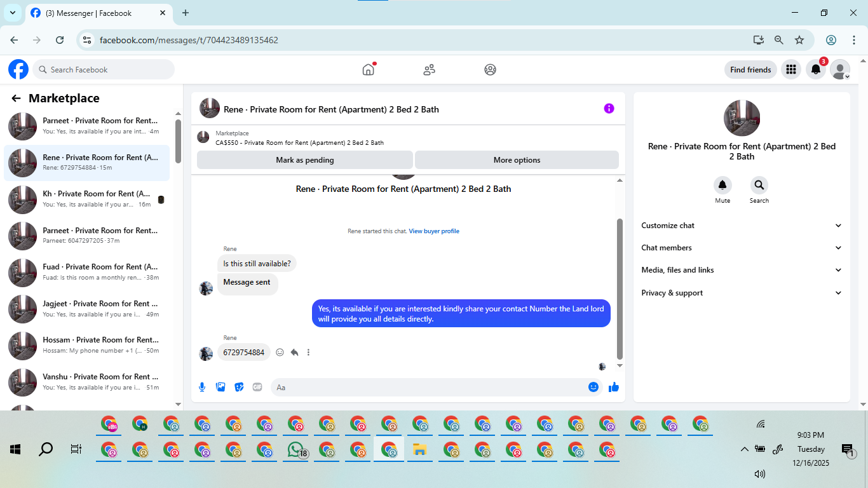The width and height of the screenshot is (868, 488).
Task: Expand the Chat members section
Action: [x=742, y=248]
